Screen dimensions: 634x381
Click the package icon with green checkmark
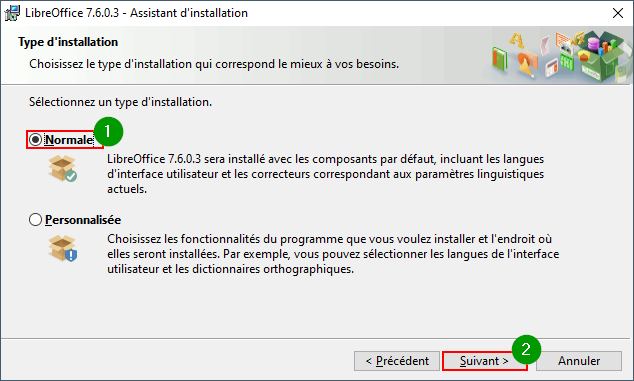(63, 168)
